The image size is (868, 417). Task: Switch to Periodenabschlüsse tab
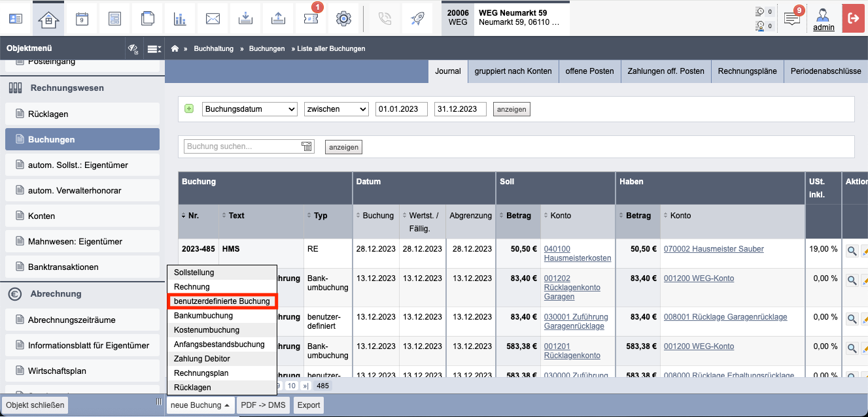tap(825, 71)
